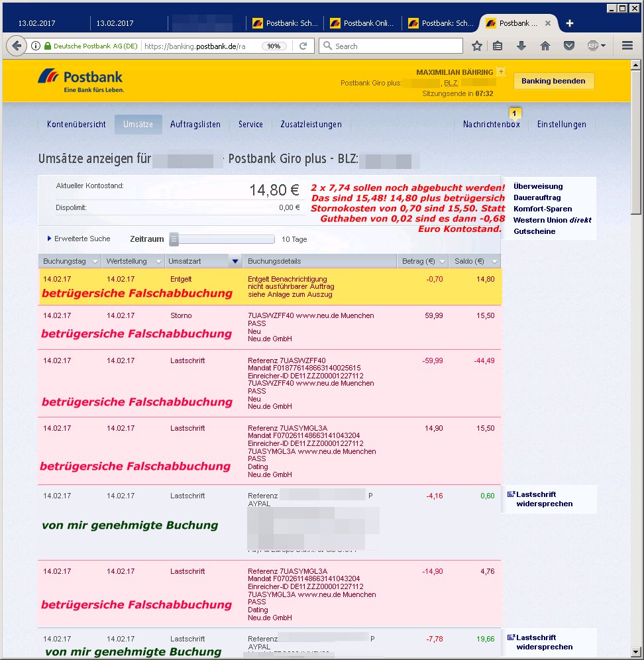Select the Storno booking row of 59,99
Screen dimensions: 644x660
click(270, 327)
